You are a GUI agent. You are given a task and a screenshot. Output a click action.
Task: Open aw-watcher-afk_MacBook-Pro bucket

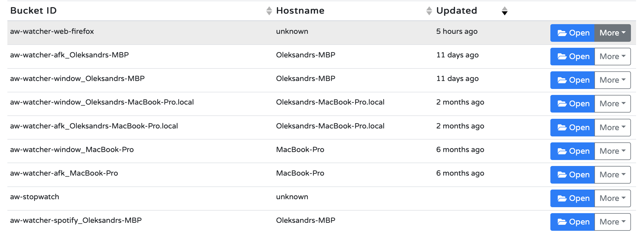[x=573, y=175]
